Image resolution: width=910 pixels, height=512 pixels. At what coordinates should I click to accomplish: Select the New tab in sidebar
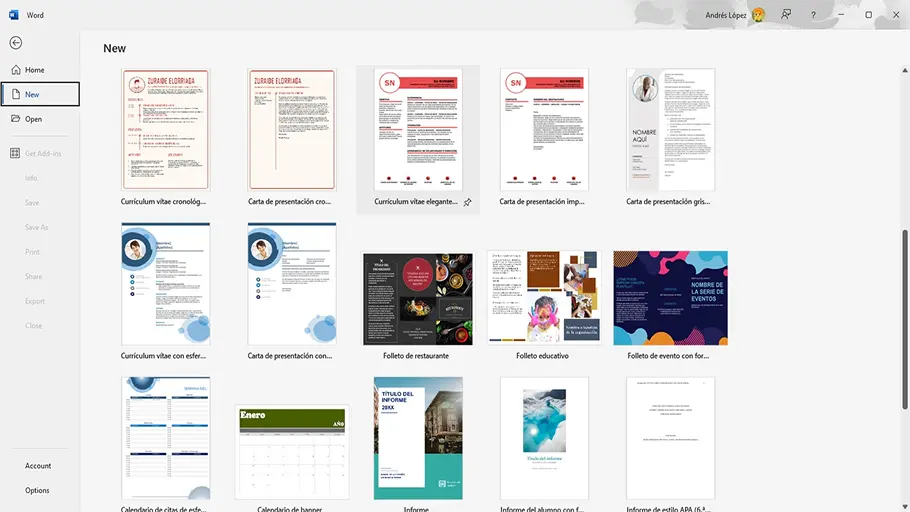(40, 95)
